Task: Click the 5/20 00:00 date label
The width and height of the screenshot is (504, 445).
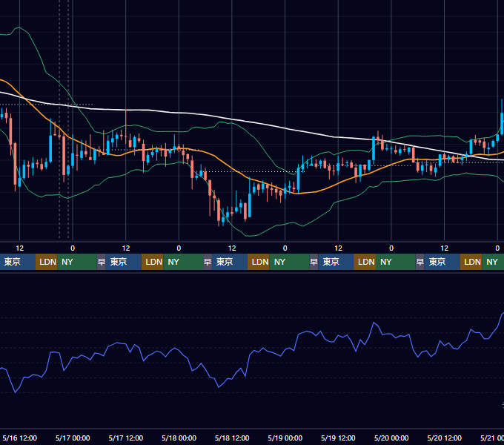Action: point(391,438)
